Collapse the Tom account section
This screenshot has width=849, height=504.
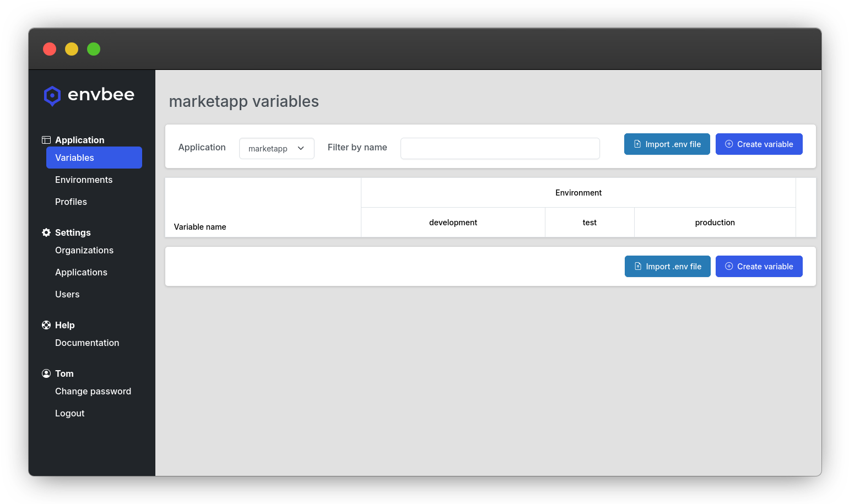click(x=64, y=373)
